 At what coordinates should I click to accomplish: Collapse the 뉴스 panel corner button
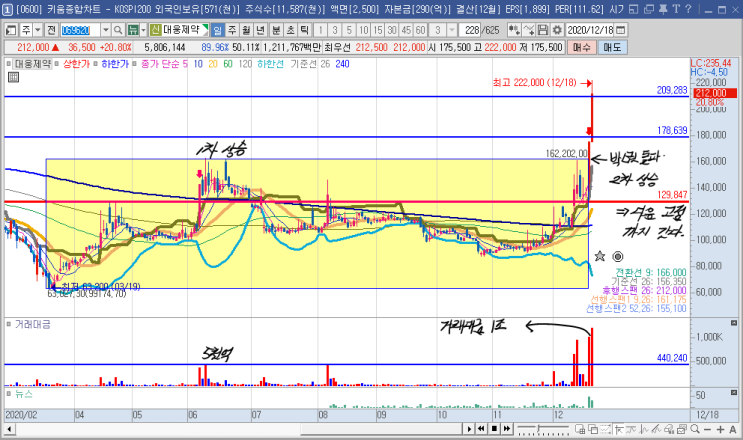point(734,393)
